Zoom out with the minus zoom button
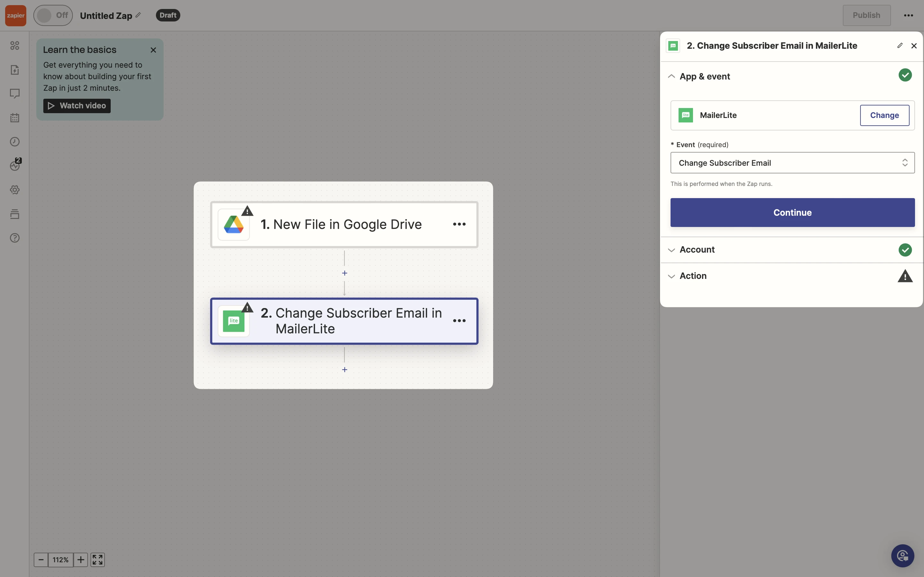The image size is (924, 577). (41, 560)
